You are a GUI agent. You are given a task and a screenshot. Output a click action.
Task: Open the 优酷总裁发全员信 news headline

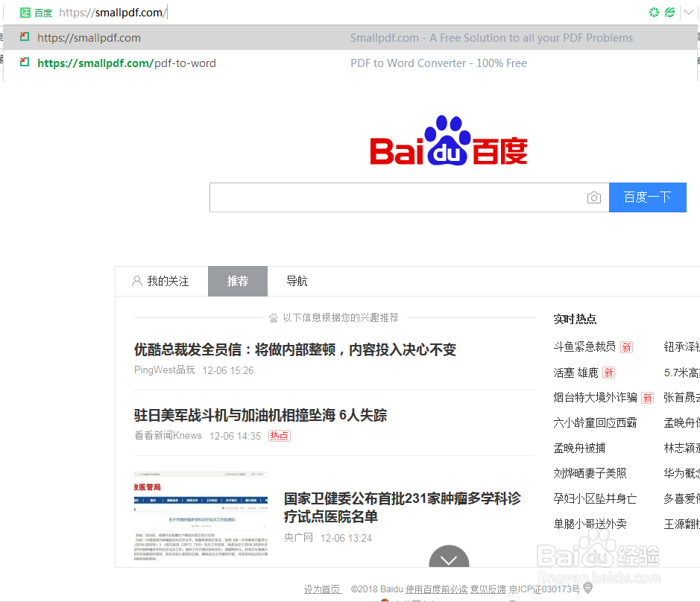click(x=295, y=349)
